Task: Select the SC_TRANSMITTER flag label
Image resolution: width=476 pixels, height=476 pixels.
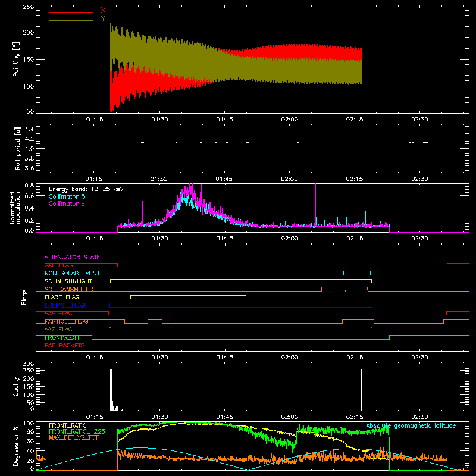Action: click(69, 289)
